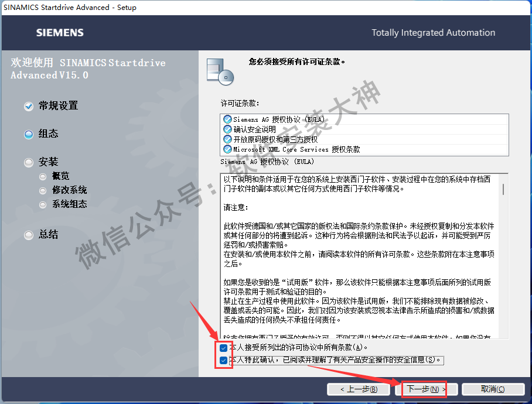This screenshot has height=404, width=532.
Task: Select Siemens AG 授权协议 (EULA) list entry
Action: pos(364,119)
